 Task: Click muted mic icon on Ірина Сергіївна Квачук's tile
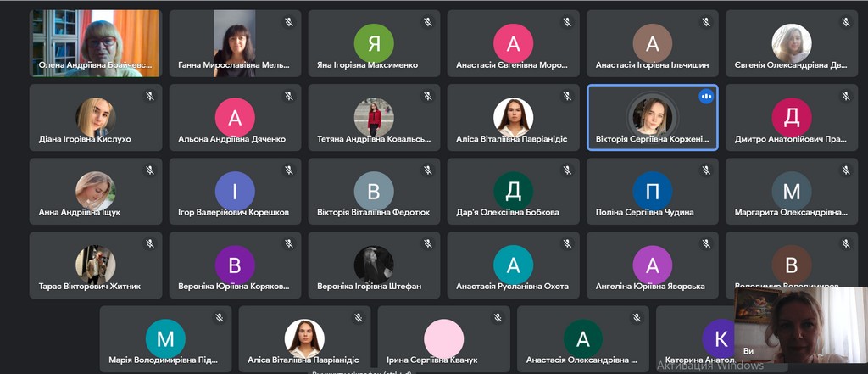pos(497,318)
